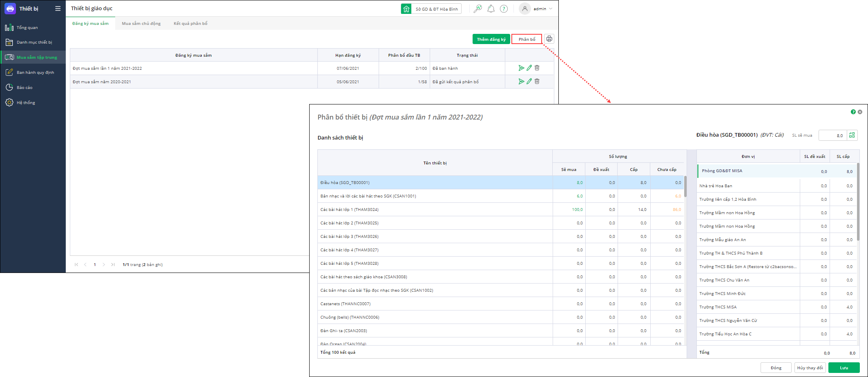Viewport: 868px width, 377px height.
Task: Select 'Trường Tiểu Học An Hòa C' unit row
Action: coord(777,334)
